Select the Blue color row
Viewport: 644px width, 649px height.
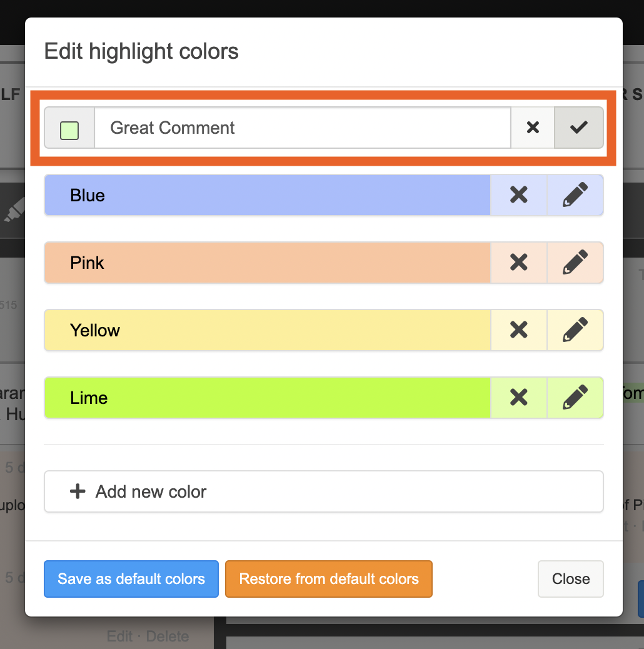[267, 195]
